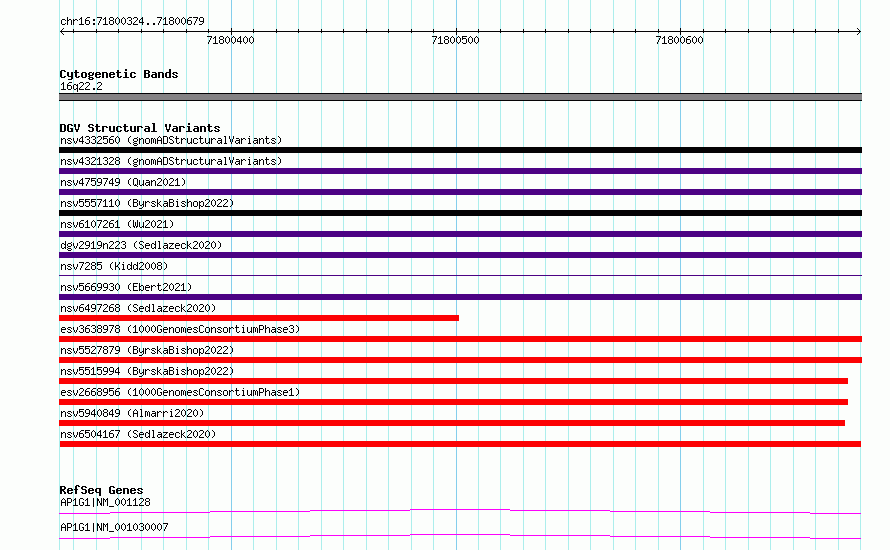Select the black bar for nsv4332560
Viewport: 890px width, 550px height.
coord(460,150)
